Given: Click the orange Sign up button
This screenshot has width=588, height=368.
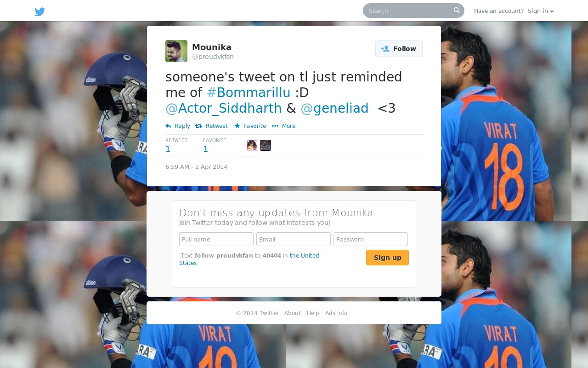Looking at the screenshot, I should (387, 258).
